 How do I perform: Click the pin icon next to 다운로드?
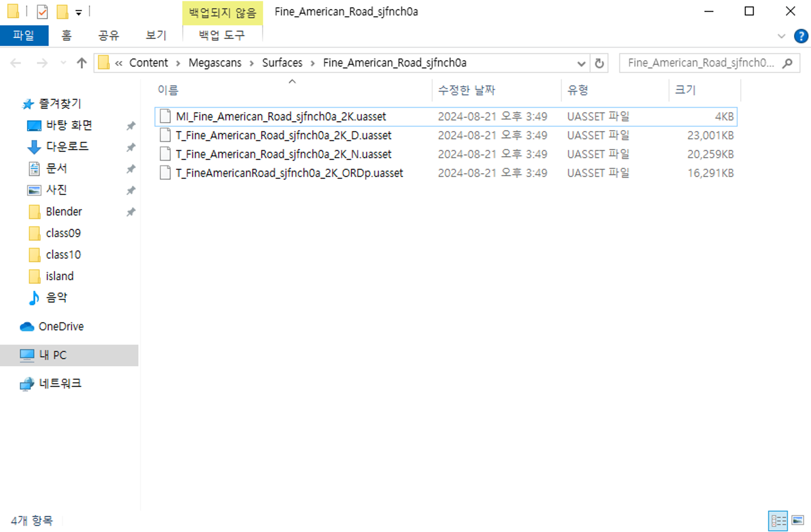pos(131,147)
